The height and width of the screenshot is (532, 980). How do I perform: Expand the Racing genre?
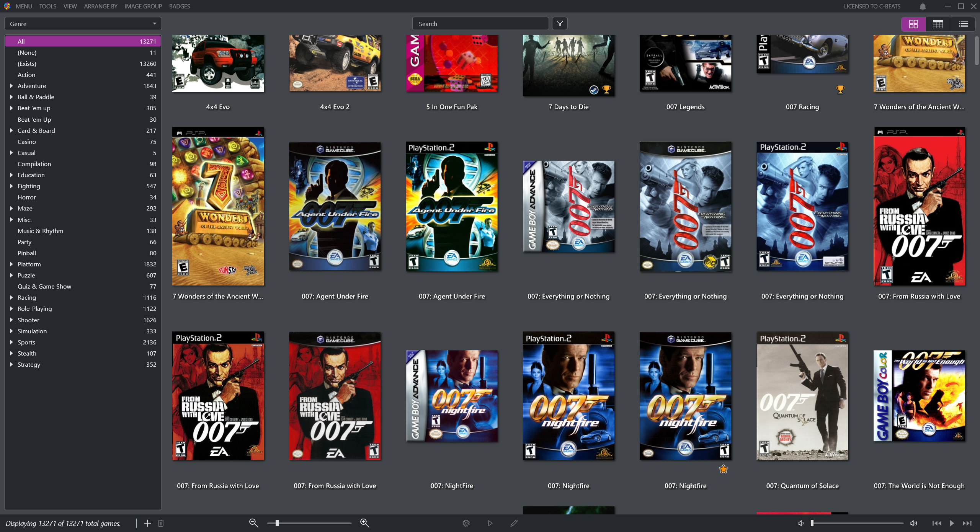point(11,297)
